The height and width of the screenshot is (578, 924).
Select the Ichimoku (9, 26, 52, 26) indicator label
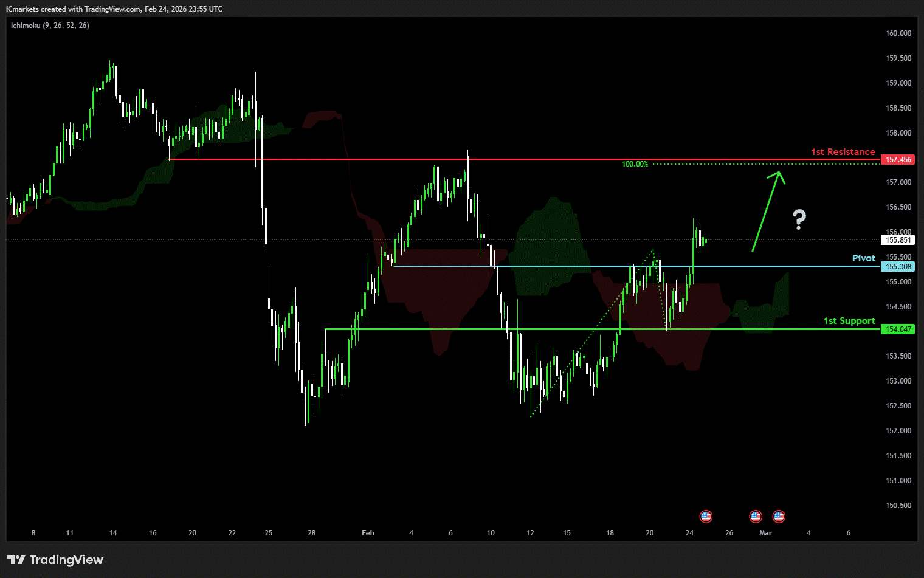[x=50, y=26]
